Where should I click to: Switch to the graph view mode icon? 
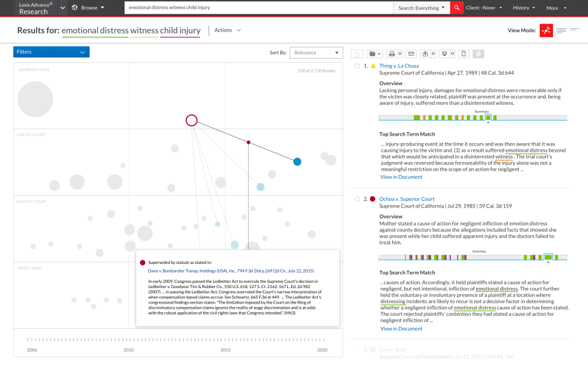tap(547, 30)
